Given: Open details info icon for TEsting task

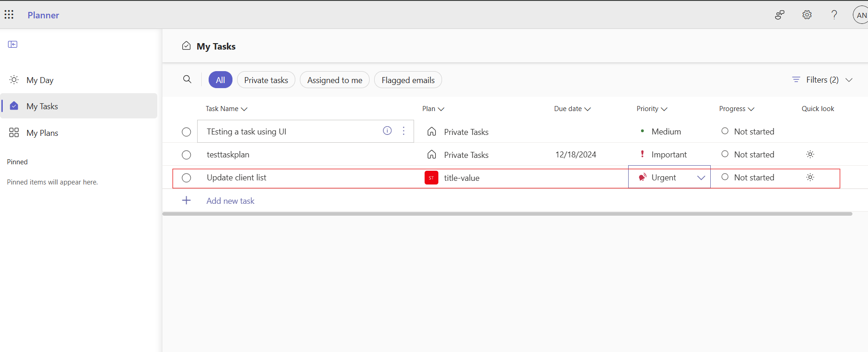Looking at the screenshot, I should 387,131.
